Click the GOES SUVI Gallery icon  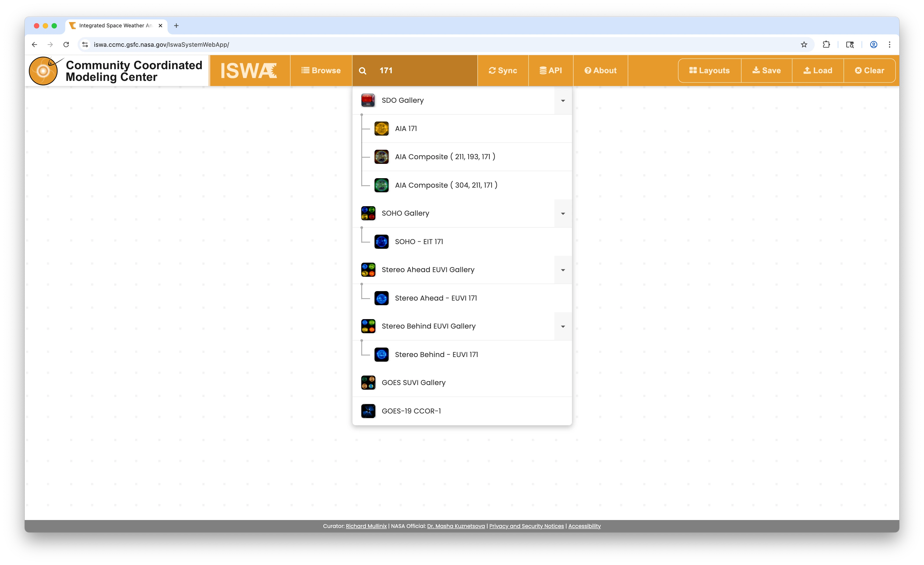368,383
